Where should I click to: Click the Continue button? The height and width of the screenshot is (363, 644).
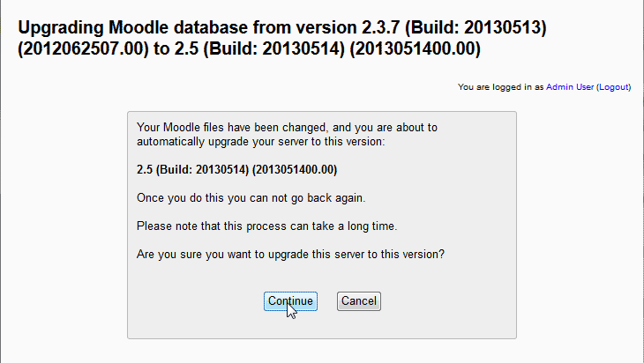[290, 300]
